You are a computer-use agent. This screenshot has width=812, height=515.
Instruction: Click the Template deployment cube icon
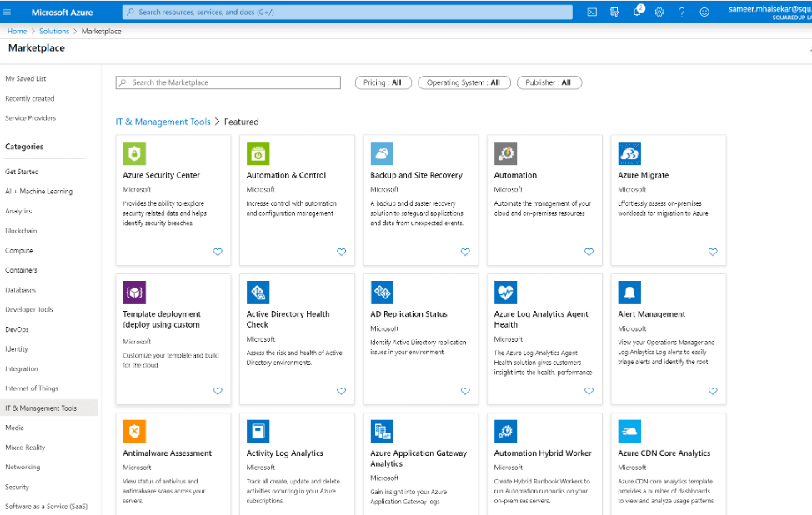coord(134,292)
